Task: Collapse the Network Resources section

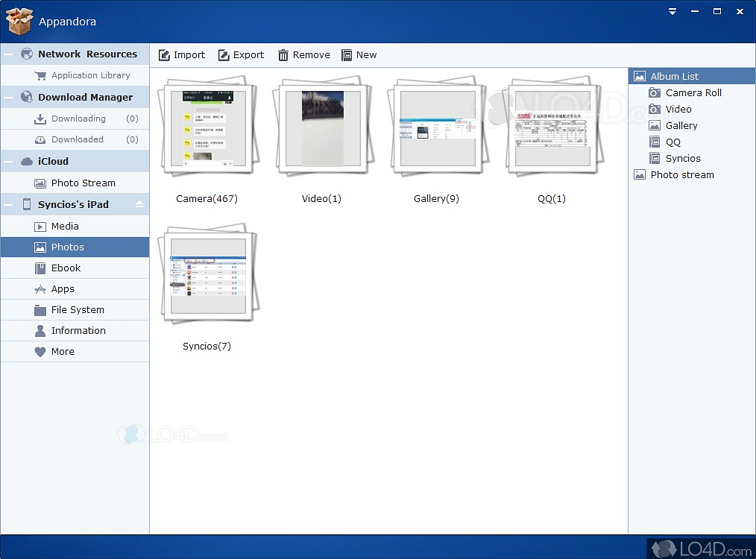Action: click(8, 54)
